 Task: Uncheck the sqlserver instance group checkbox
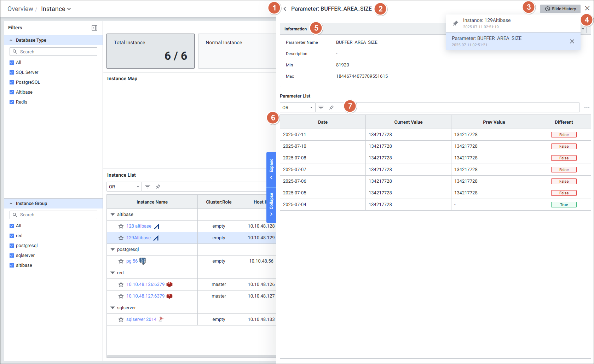[12, 256]
